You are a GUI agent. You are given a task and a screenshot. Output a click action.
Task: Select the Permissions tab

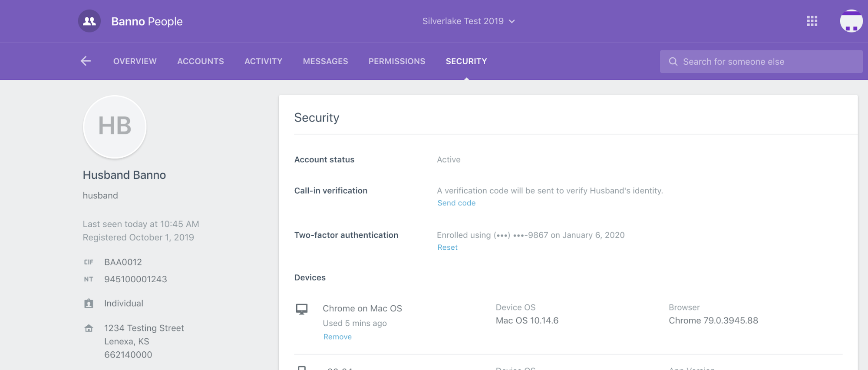pos(397,61)
